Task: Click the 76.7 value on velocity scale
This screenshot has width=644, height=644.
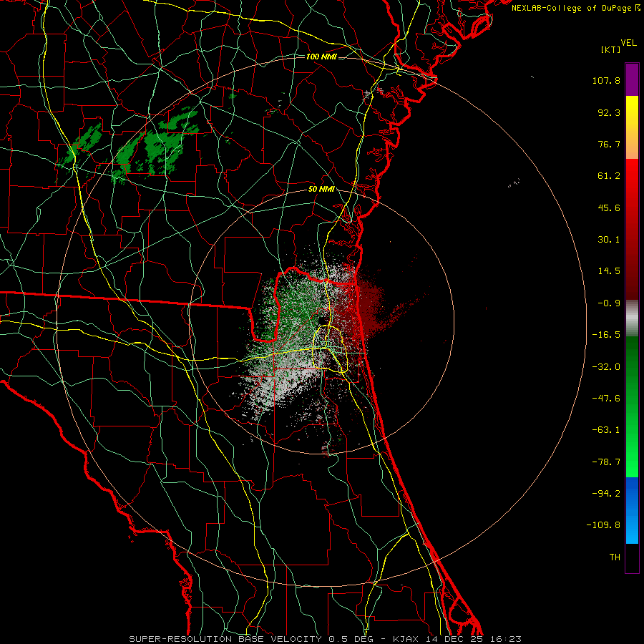Action: [609, 144]
